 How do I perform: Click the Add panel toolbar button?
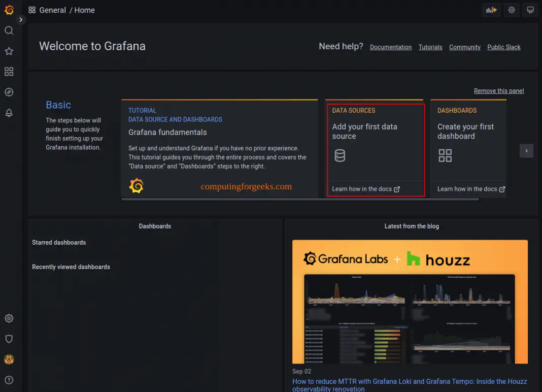tap(491, 10)
